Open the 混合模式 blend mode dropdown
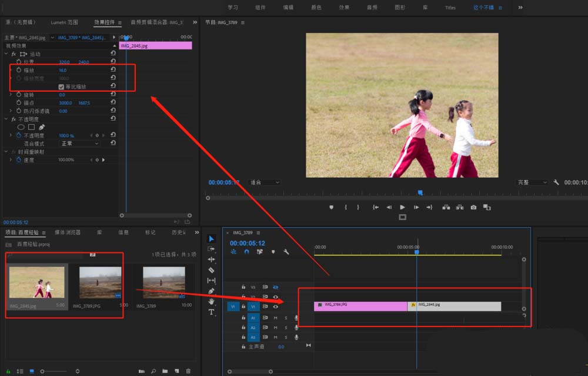 pos(80,144)
